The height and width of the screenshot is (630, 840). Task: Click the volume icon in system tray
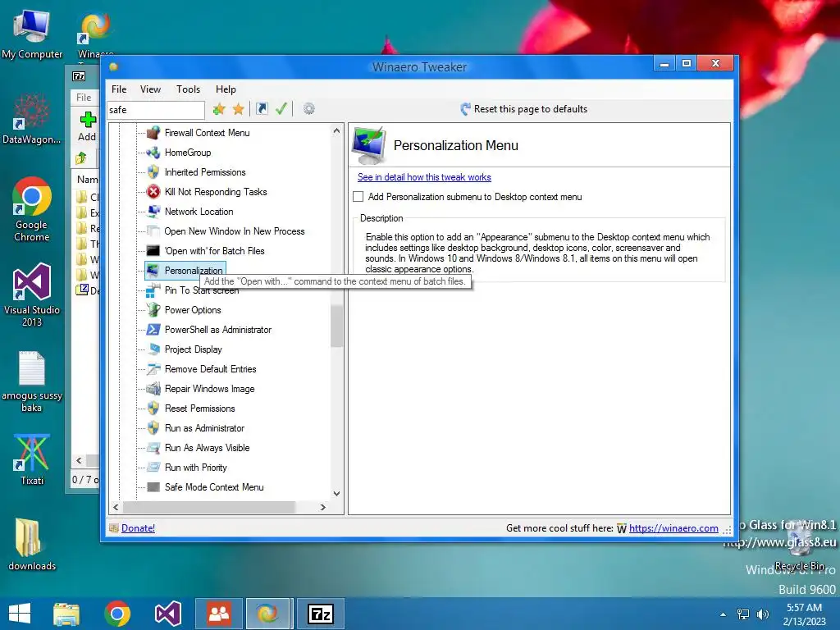(762, 614)
